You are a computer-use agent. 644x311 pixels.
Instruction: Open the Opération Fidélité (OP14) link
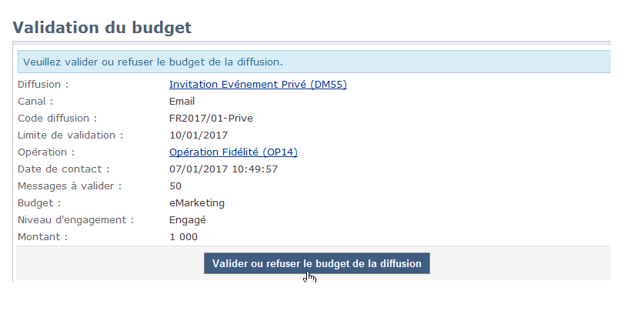(233, 152)
